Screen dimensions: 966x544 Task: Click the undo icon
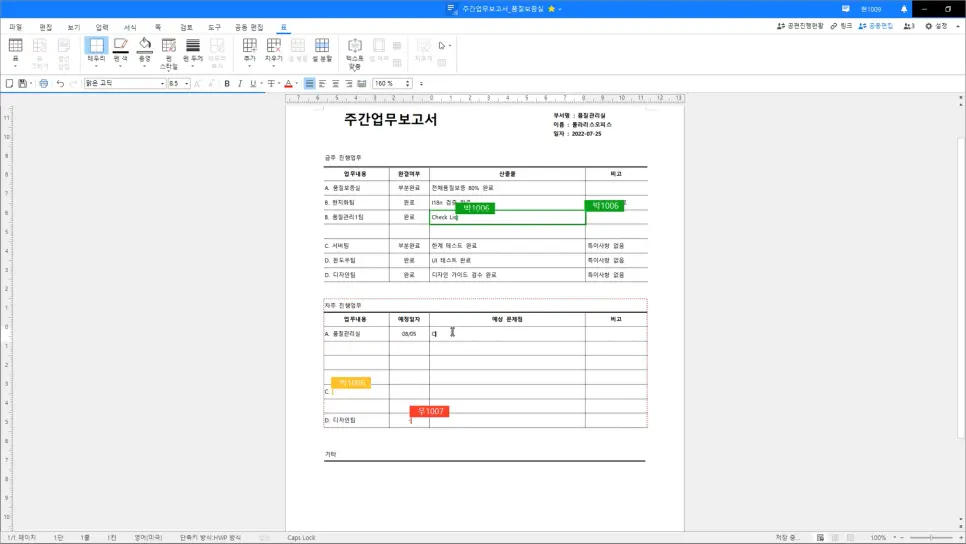coord(60,83)
